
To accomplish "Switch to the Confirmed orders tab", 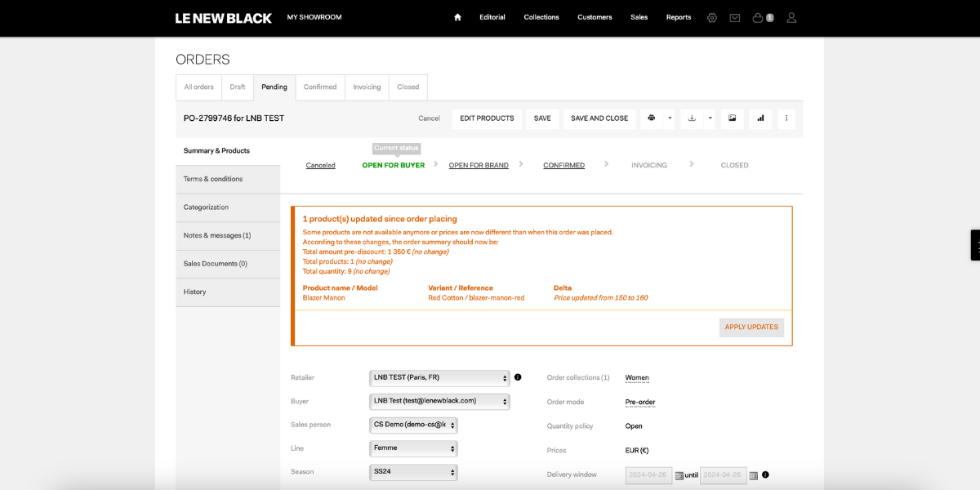I will tap(320, 87).
